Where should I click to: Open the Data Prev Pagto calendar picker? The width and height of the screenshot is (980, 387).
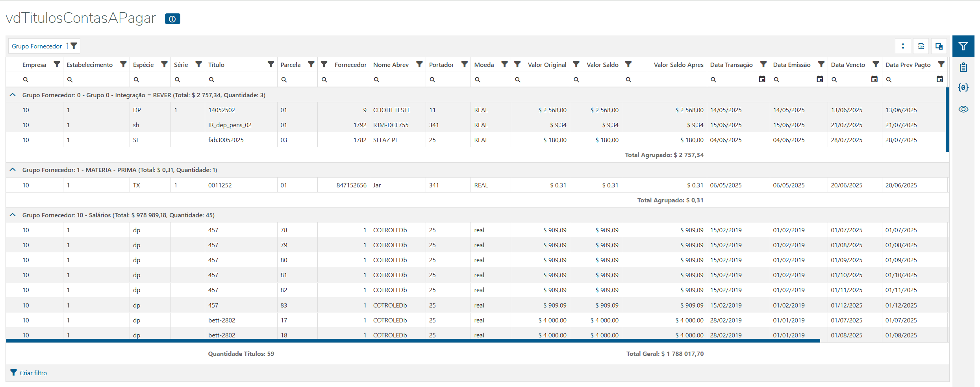pos(939,79)
